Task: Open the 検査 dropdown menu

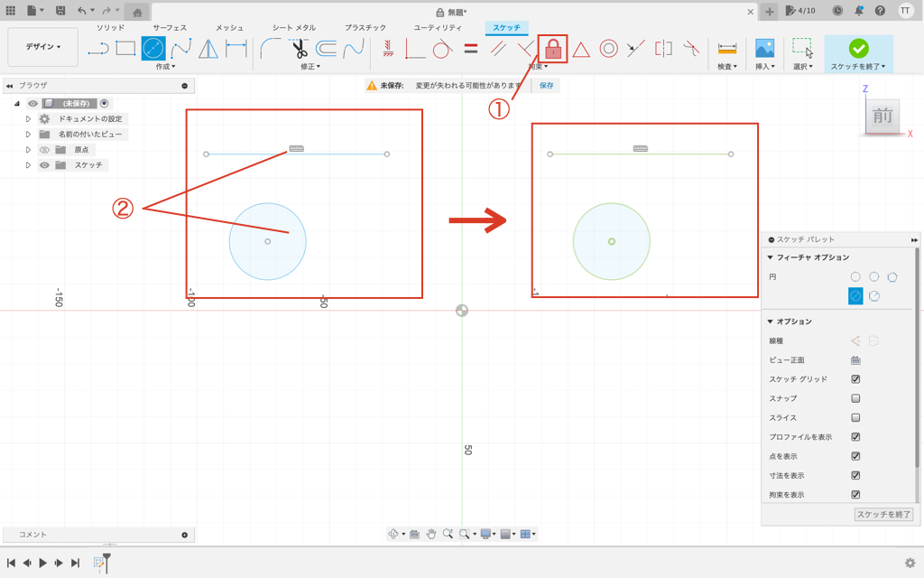Action: point(727,67)
